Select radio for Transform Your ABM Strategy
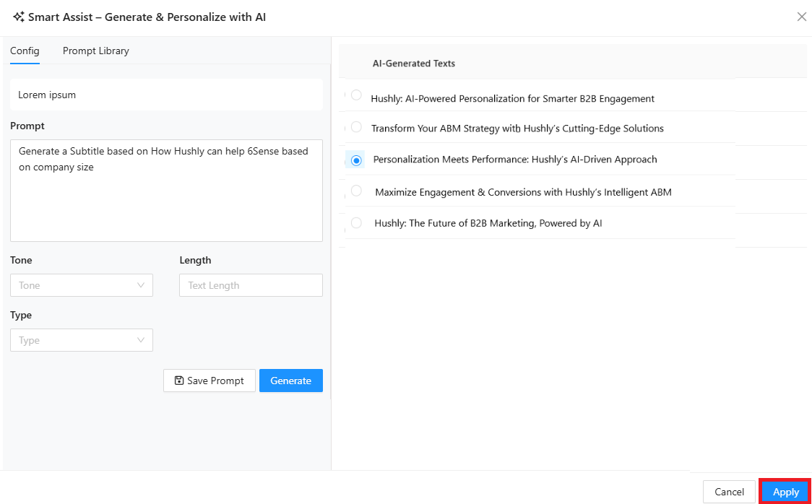Image resolution: width=812 pixels, height=504 pixels. 356,127
